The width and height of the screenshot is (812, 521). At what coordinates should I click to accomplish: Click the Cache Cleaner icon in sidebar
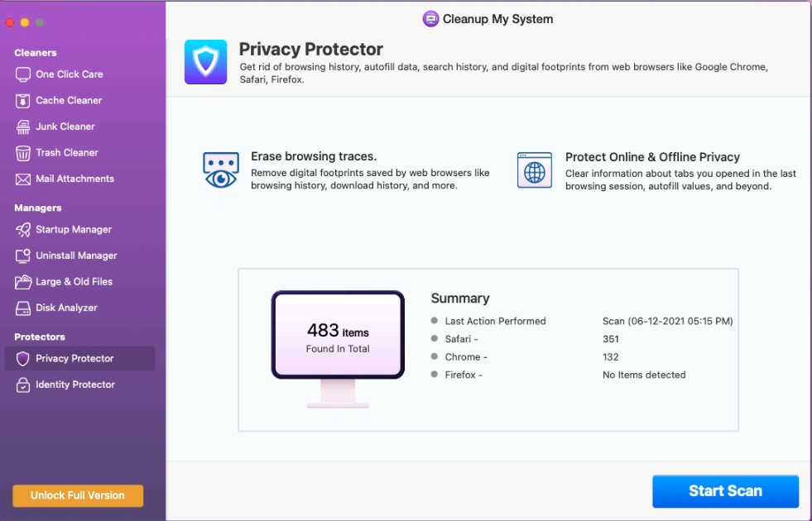[23, 100]
